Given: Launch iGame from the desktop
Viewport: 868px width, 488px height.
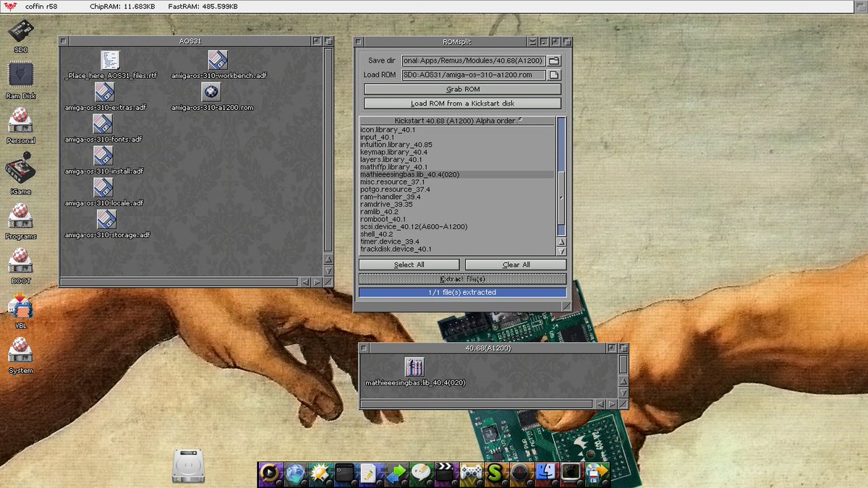Looking at the screenshot, I should [21, 168].
